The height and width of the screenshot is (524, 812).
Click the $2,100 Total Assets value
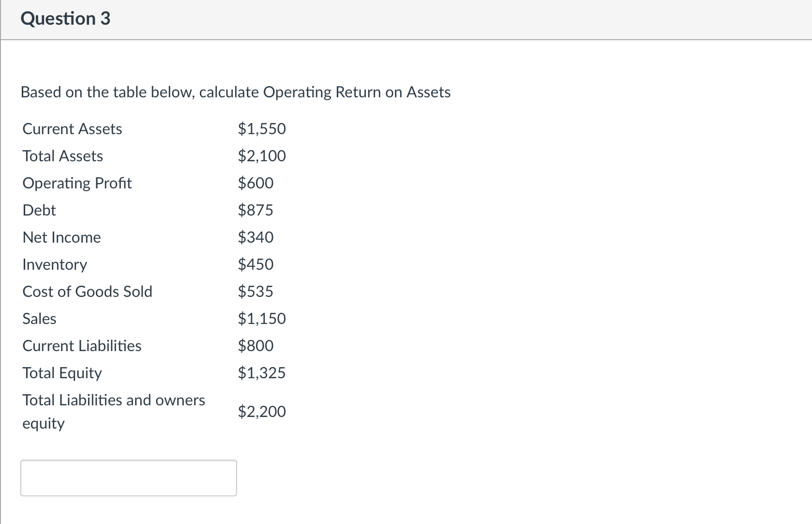tap(261, 156)
